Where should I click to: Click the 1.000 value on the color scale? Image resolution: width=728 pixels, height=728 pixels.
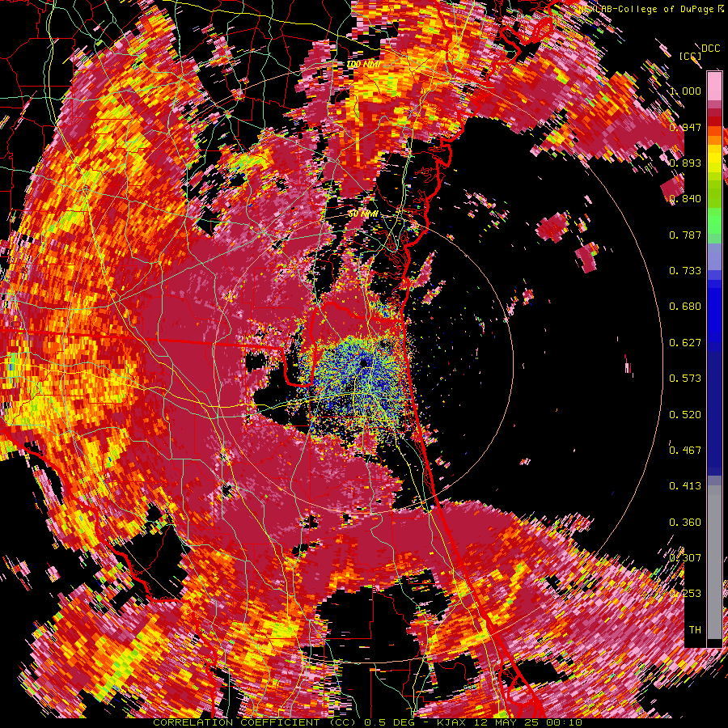tap(685, 91)
